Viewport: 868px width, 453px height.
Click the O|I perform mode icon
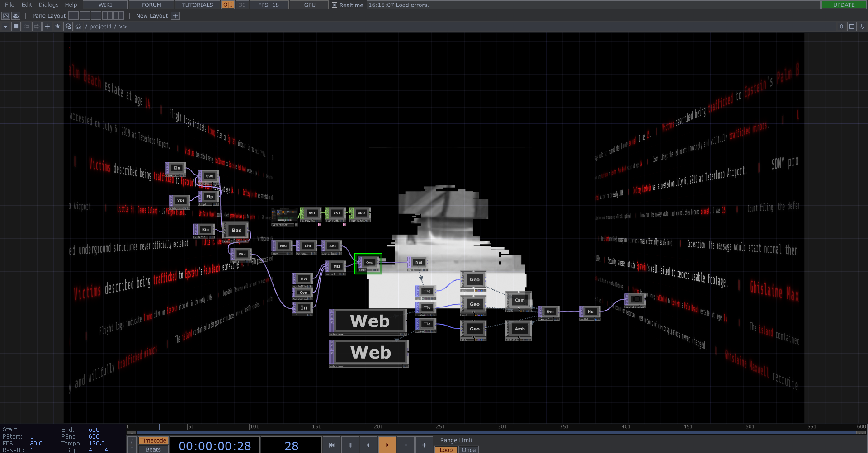click(x=228, y=5)
